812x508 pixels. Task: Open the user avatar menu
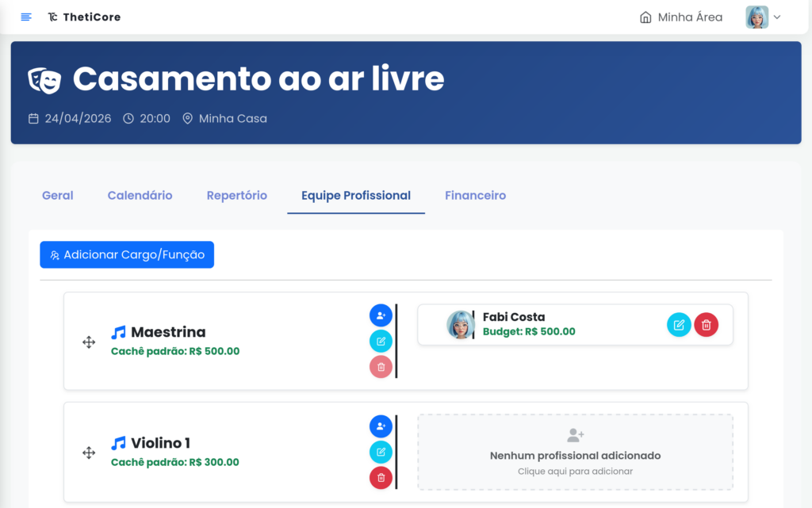click(756, 17)
